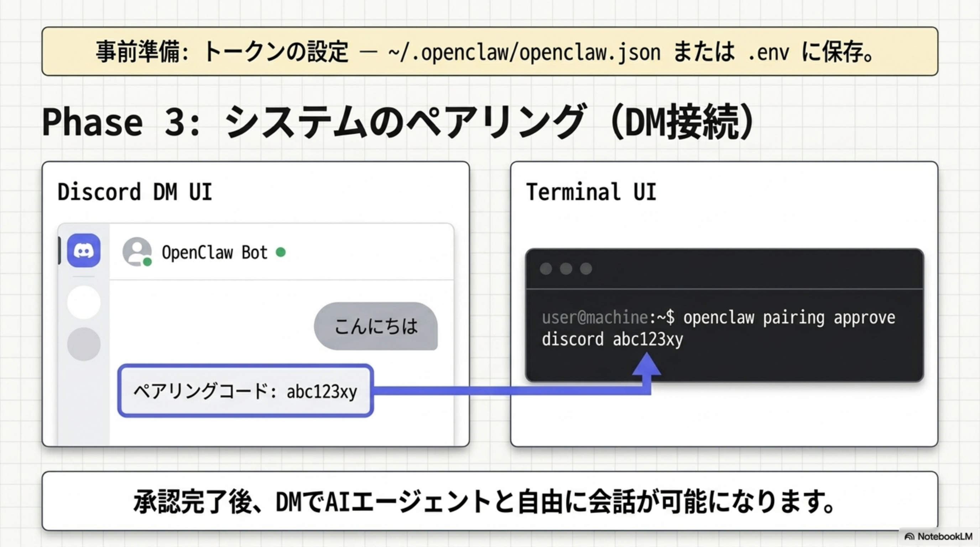Image resolution: width=980 pixels, height=547 pixels.
Task: Click the こんにちは message bubble
Action: (376, 327)
